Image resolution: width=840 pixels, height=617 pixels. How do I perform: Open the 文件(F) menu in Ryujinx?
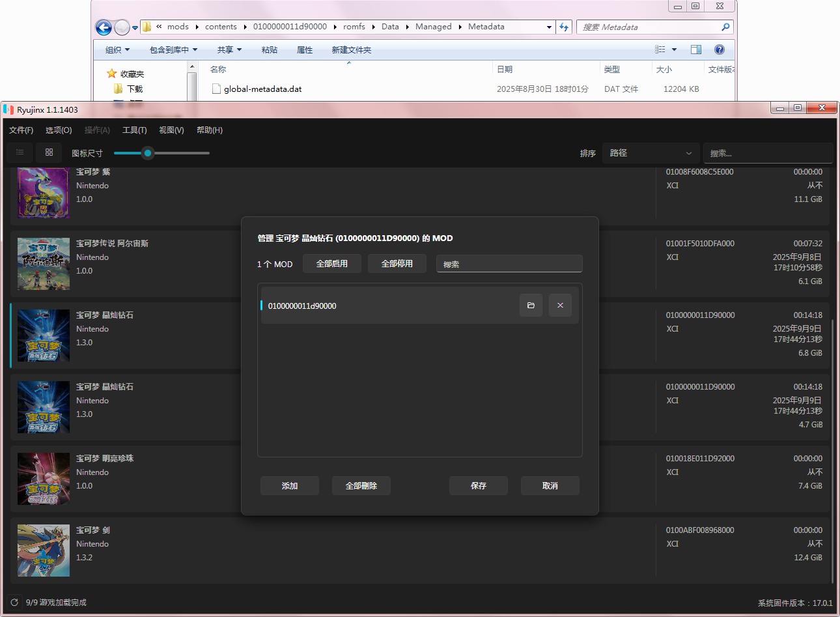21,130
